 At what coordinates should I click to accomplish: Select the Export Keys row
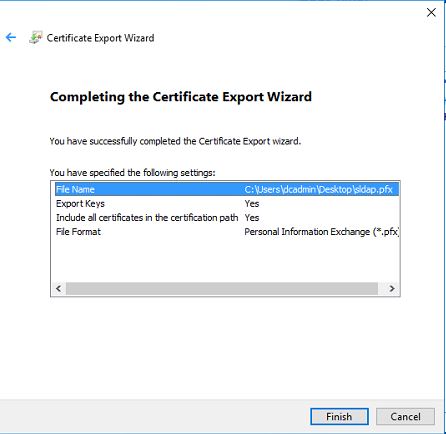tap(227, 203)
